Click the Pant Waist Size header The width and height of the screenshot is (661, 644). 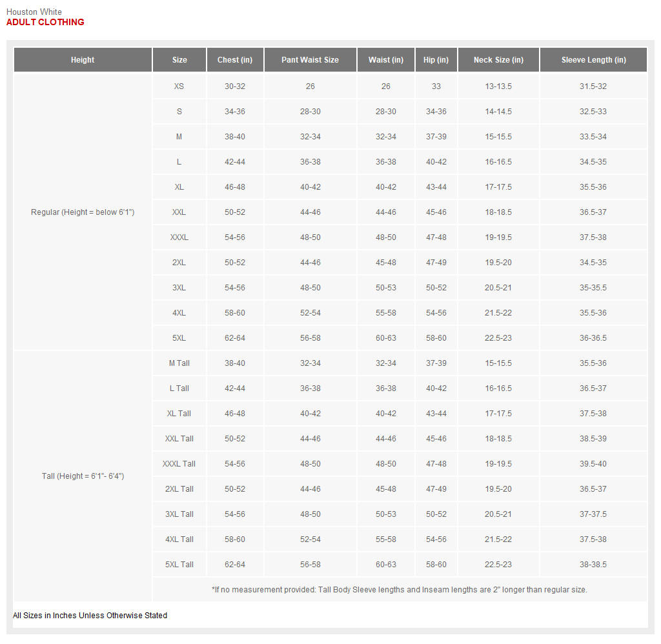[x=310, y=60]
